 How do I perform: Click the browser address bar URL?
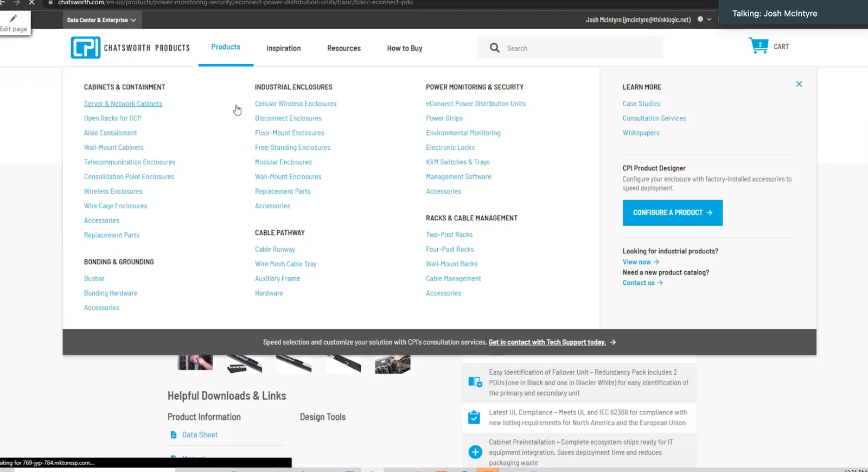[x=235, y=3]
